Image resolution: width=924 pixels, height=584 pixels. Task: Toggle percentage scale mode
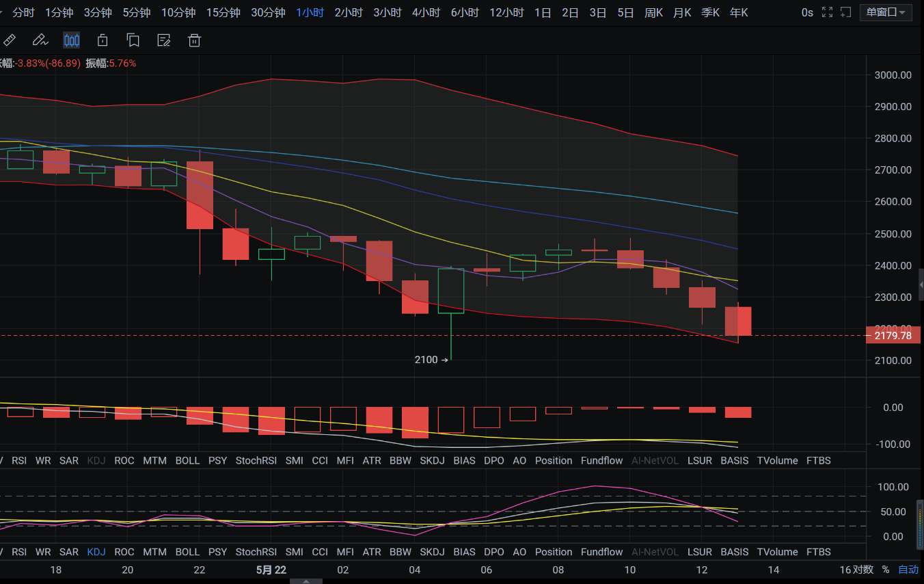coord(886,570)
